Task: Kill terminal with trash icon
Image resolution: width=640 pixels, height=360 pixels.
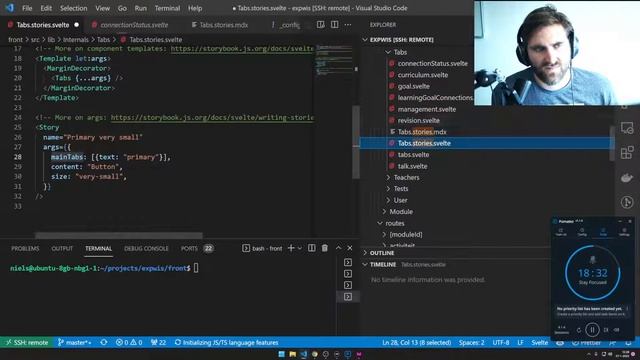Action: click(x=324, y=248)
